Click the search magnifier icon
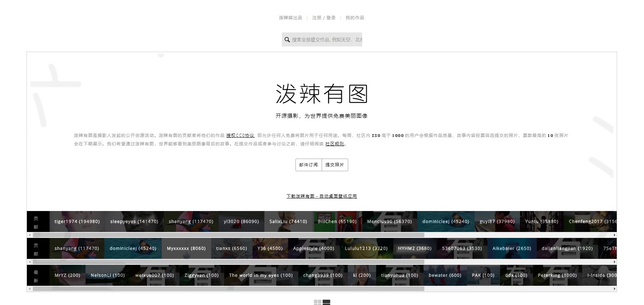The image size is (644, 305). (287, 39)
